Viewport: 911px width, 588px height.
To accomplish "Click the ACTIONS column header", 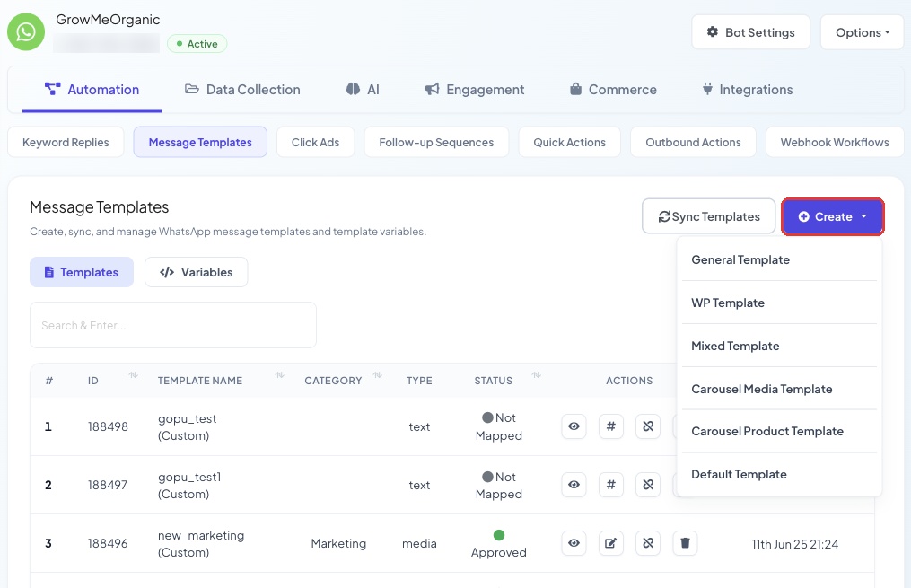I will coord(629,381).
